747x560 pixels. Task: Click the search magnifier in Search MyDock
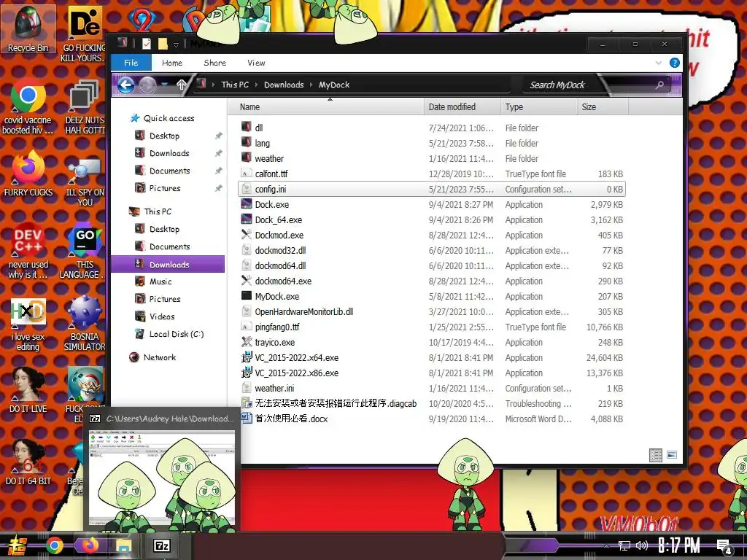tap(659, 85)
